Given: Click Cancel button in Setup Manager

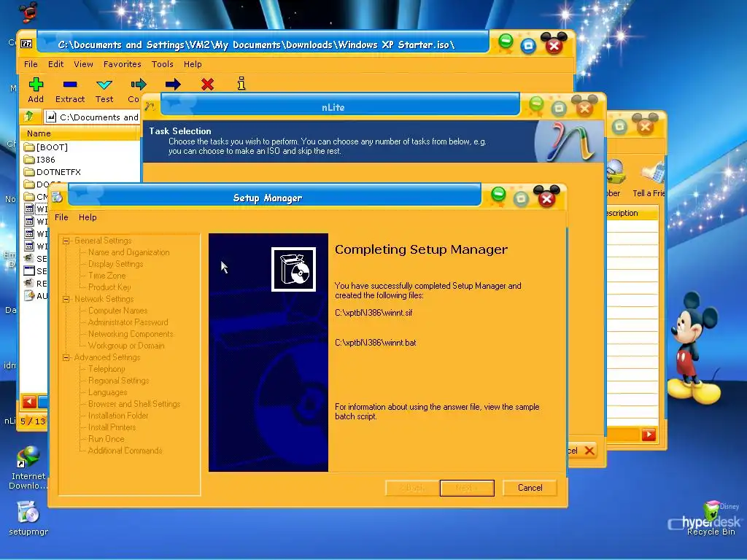Looking at the screenshot, I should tap(530, 488).
